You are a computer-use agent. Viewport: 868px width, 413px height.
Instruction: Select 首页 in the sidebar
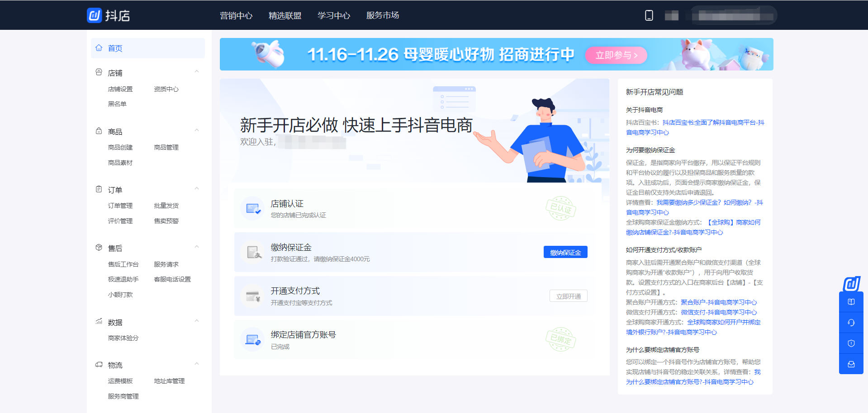[x=148, y=48]
